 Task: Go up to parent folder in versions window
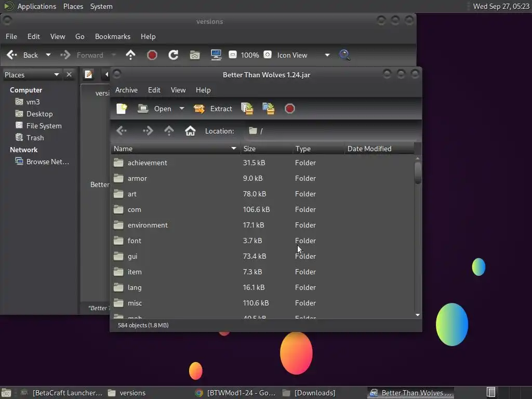point(130,55)
